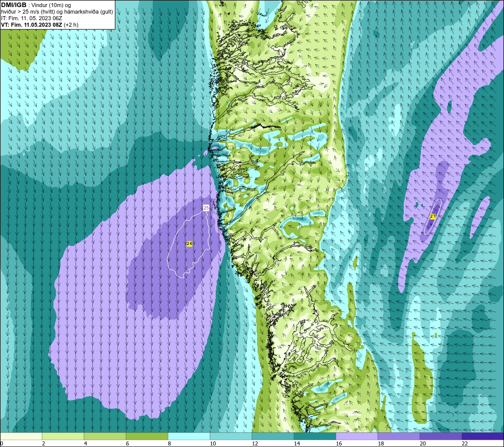Select the 14–16 m/s dark teal swatch

coord(315,436)
